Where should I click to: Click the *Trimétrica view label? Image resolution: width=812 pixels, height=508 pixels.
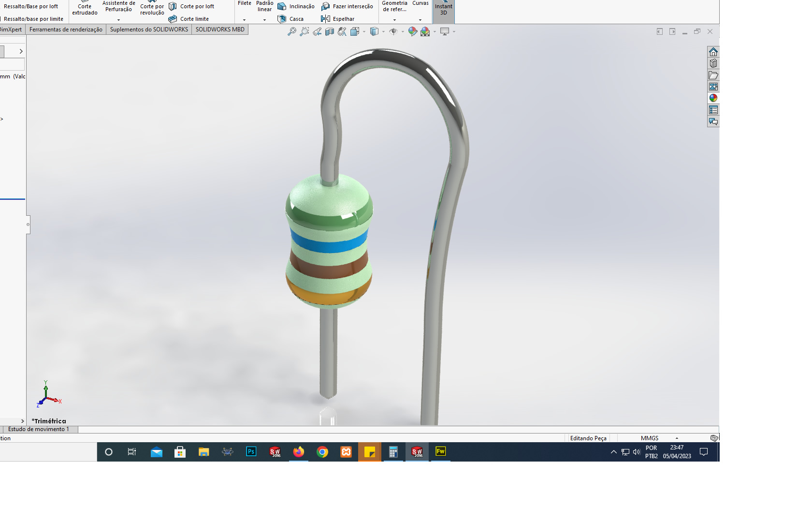49,421
